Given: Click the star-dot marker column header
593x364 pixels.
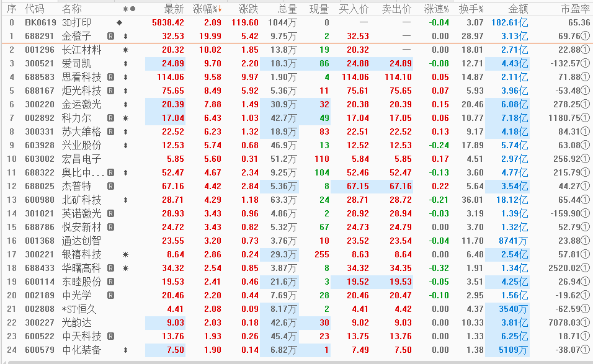Looking at the screenshot, I should click(129, 9).
